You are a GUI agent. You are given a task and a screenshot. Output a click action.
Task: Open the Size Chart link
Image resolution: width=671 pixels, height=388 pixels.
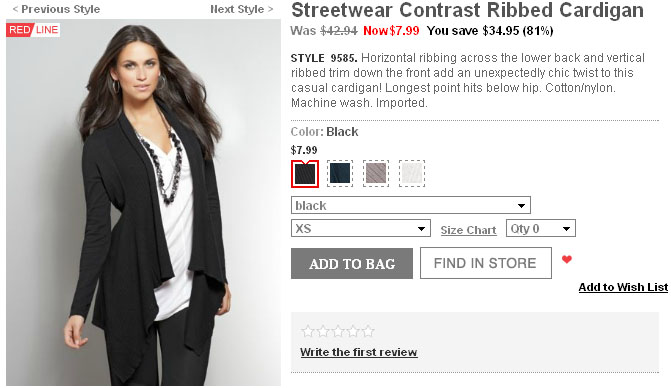469,230
